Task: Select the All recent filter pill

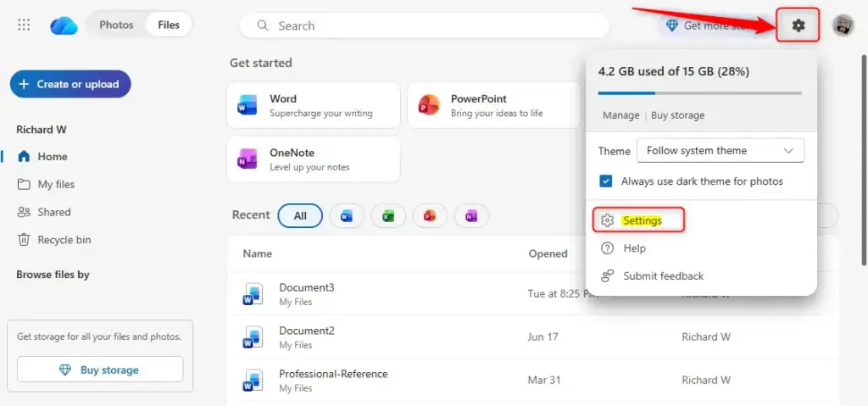Action: coord(300,216)
